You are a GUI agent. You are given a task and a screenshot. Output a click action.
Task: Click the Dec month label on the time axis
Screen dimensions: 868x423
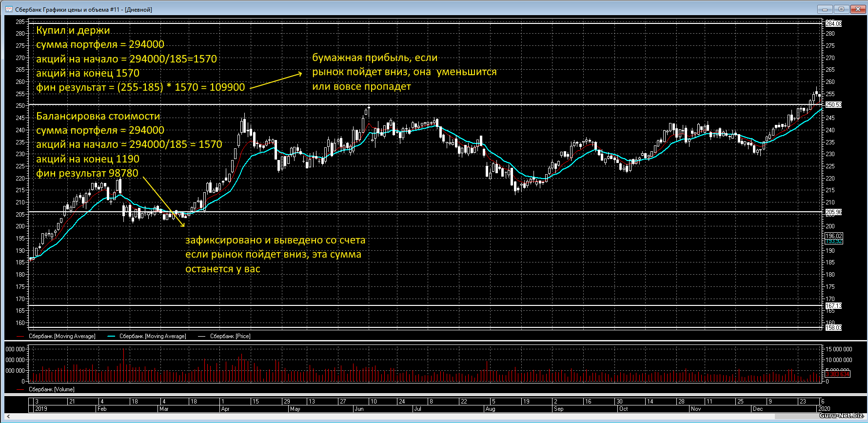click(x=758, y=409)
